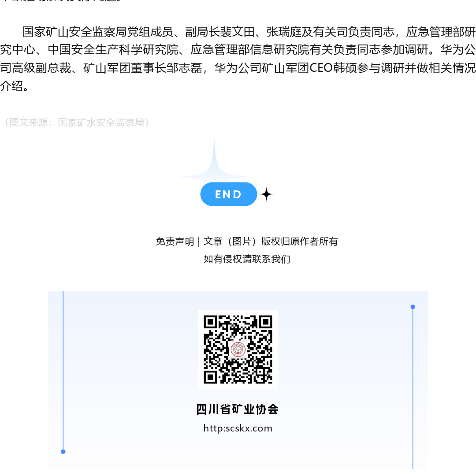Click the line starting 究中心、中国安全生产科学研究院
This screenshot has height=476, width=476.
pyautogui.click(x=238, y=50)
